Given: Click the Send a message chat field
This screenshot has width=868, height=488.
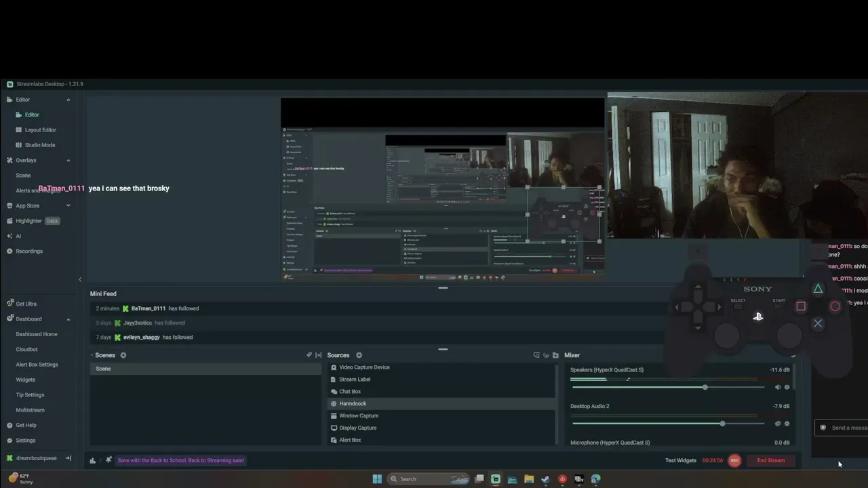Looking at the screenshot, I should [x=842, y=428].
